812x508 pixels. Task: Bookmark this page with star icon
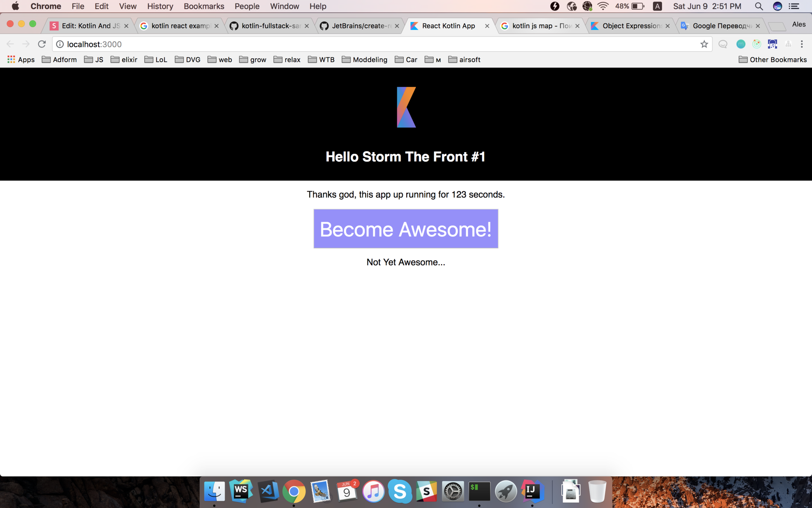coord(704,44)
